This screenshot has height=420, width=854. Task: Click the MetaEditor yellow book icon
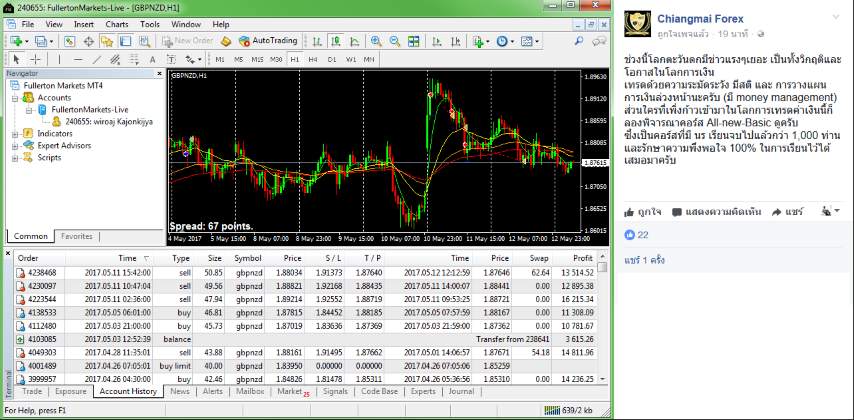pos(227,41)
